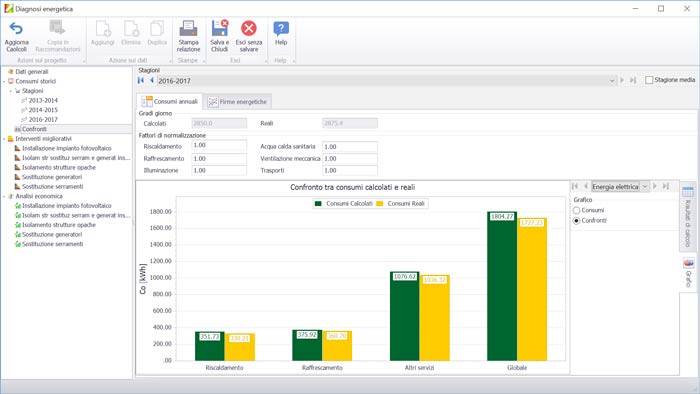The width and height of the screenshot is (700, 394).
Task: Click Riscaldamento normalization factor field
Action: (x=219, y=146)
